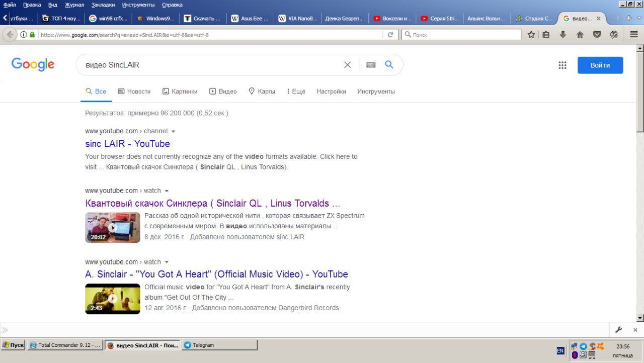Open the Pocket icon in the toolbar
The width and height of the screenshot is (644, 363).
coord(597,35)
